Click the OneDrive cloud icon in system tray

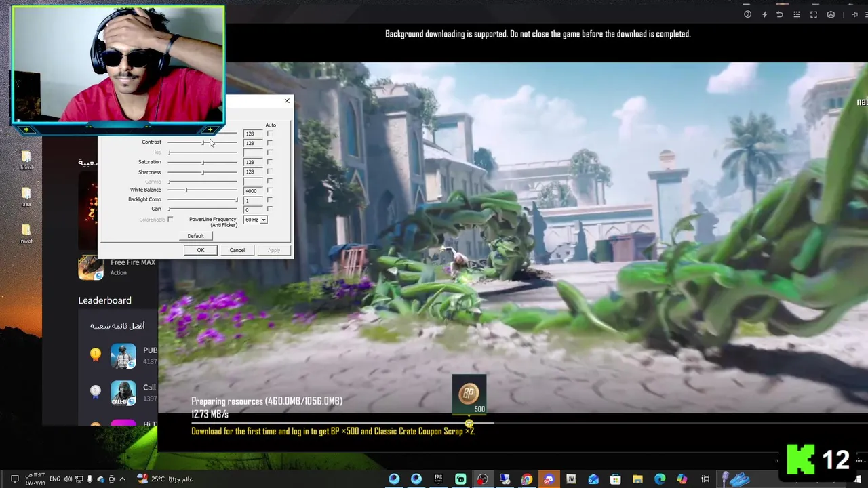100,479
